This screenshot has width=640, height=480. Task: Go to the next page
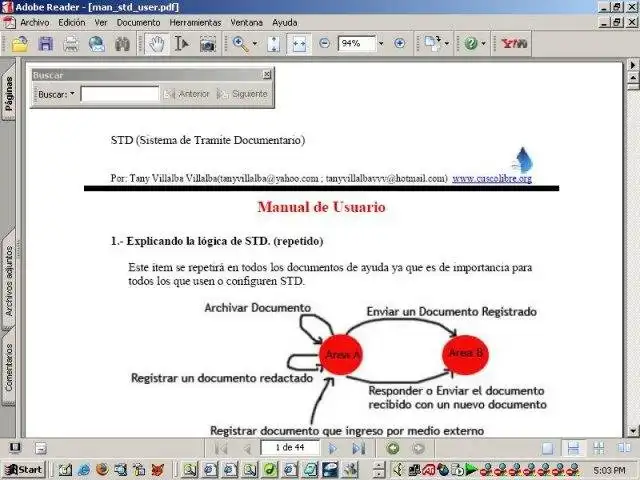tap(333, 449)
